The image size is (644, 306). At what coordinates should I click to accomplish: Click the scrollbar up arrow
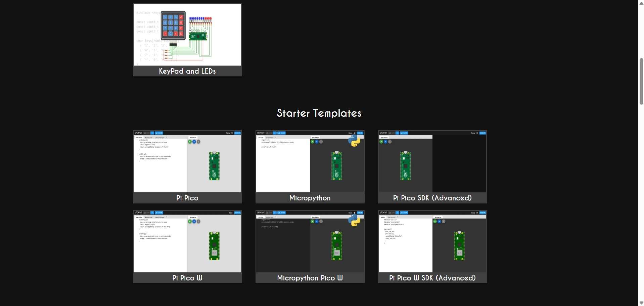(x=641, y=3)
